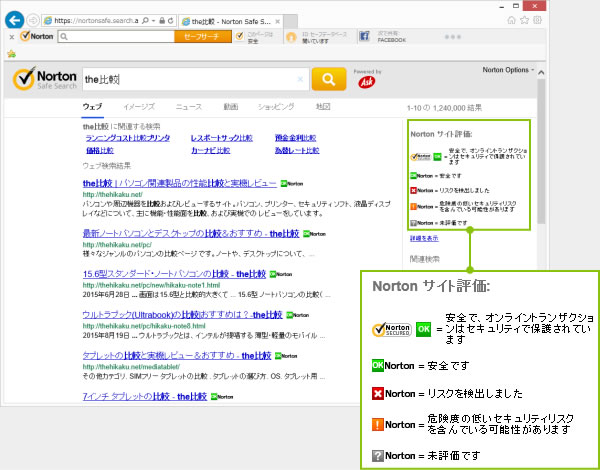
Task: Click the red Ask logo
Action: [x=367, y=82]
